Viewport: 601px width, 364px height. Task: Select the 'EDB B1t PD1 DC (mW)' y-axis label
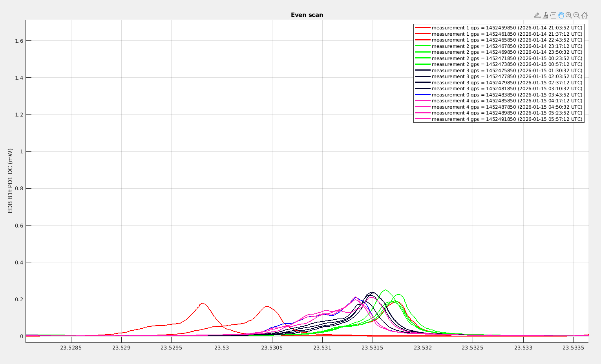point(11,181)
